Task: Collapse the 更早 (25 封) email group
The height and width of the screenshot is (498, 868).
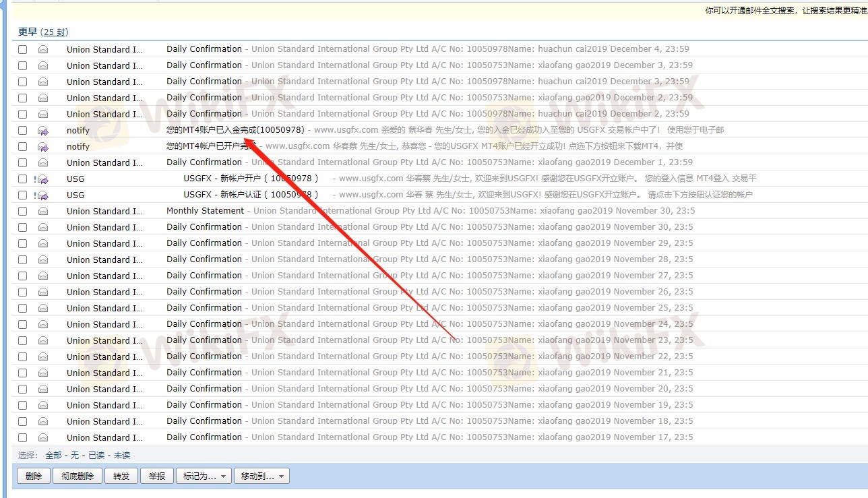Action: [x=28, y=32]
